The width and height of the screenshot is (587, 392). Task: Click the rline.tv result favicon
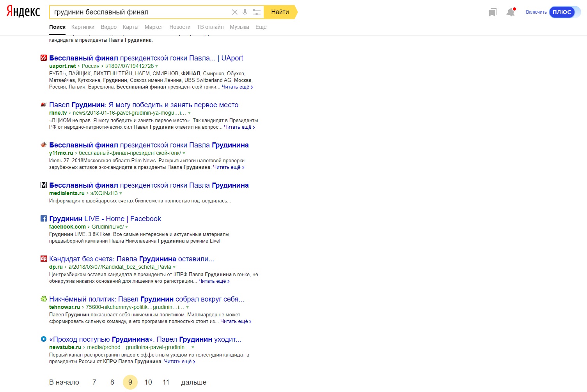[x=44, y=105]
